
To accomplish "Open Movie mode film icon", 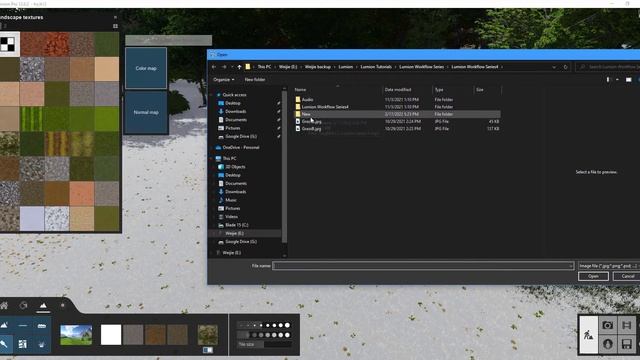I will click(627, 325).
